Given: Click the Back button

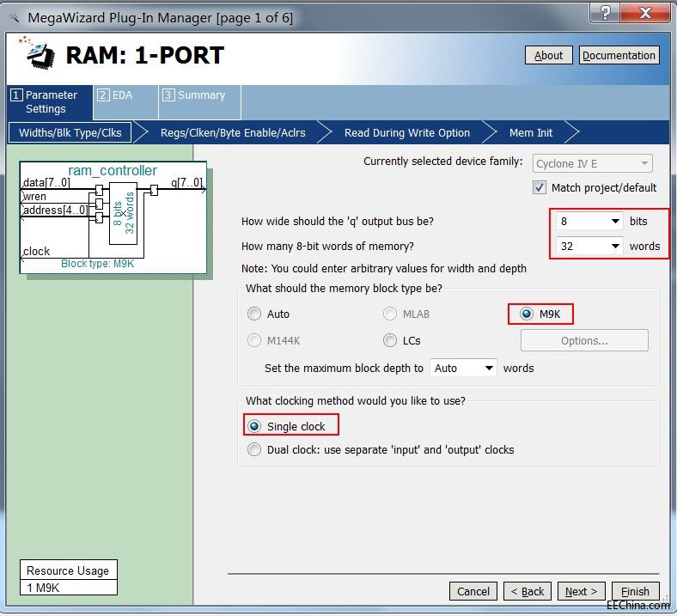Looking at the screenshot, I should [528, 591].
